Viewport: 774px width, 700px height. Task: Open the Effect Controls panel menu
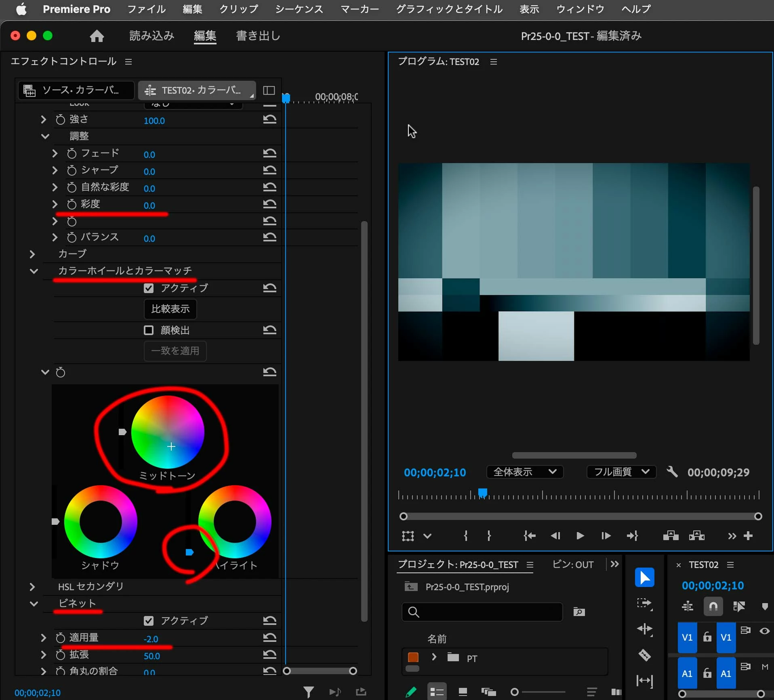pos(128,62)
